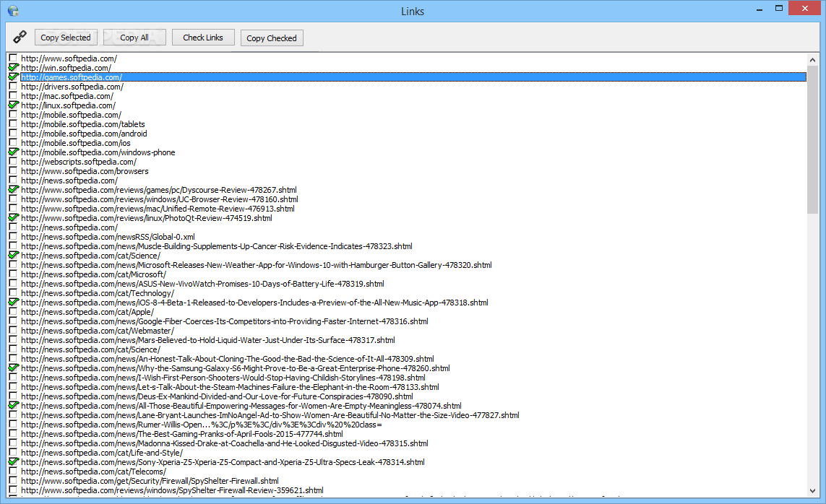The image size is (826, 504).
Task: Select the iOS-8-4-Beta-1-Released link row
Action: point(254,303)
